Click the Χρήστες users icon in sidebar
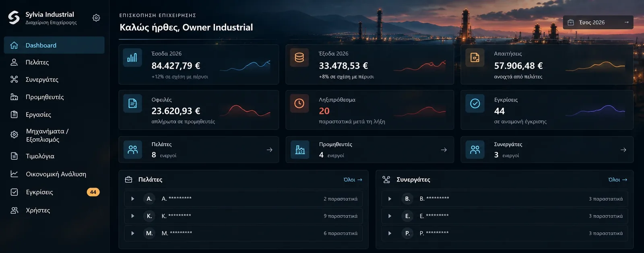Image resolution: width=644 pixels, height=253 pixels. pyautogui.click(x=14, y=210)
